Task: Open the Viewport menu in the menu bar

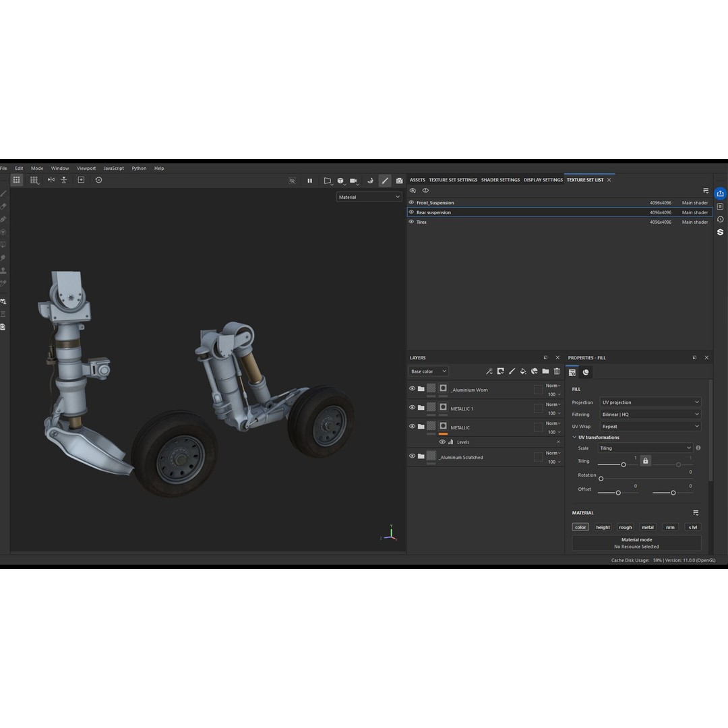Action: click(86, 168)
